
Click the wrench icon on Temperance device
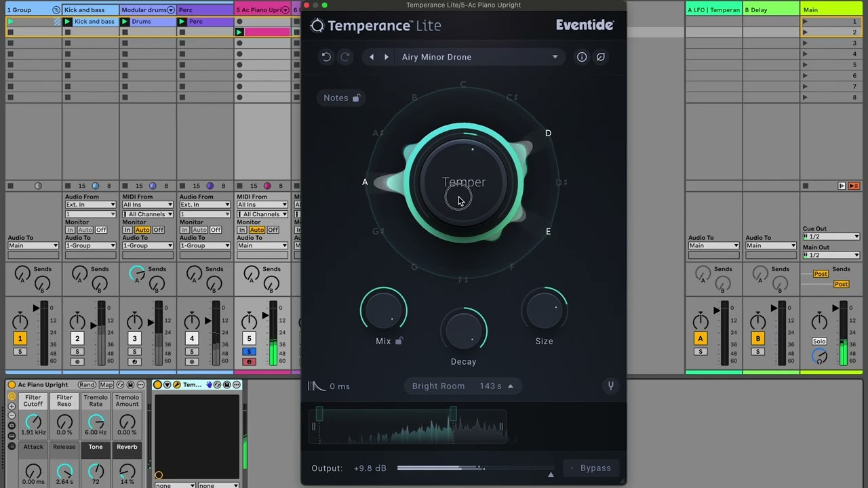(x=177, y=385)
